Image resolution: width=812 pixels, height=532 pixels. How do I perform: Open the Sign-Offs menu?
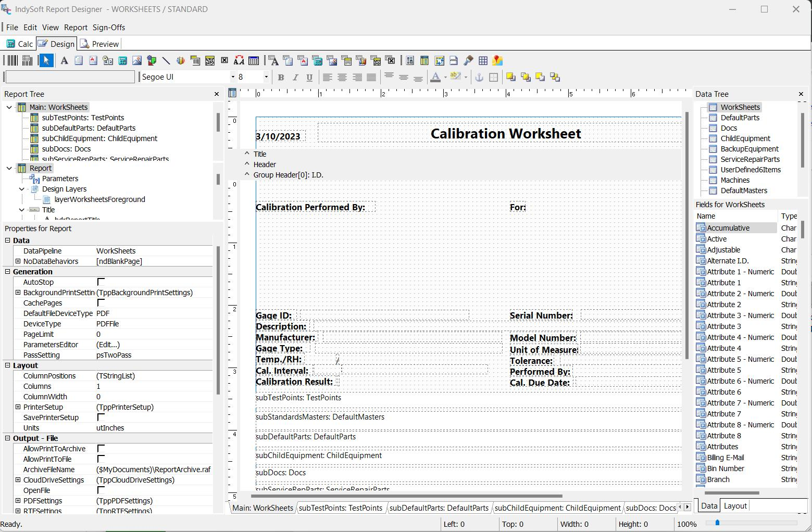108,28
